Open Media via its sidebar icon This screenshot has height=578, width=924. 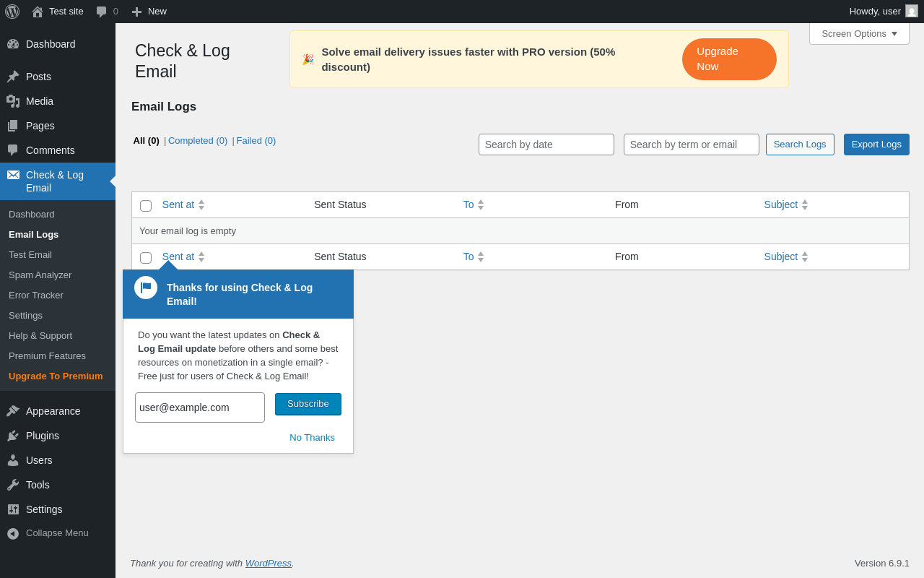click(13, 101)
